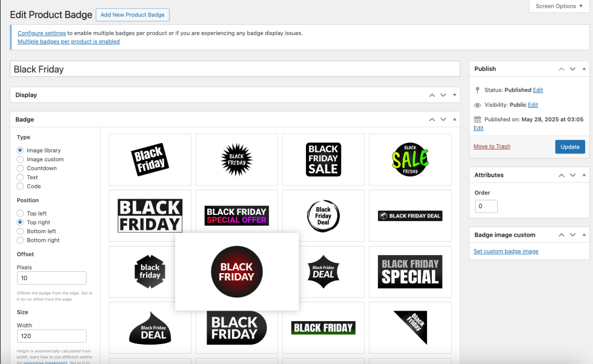Set position to Bottom right
593x364 pixels.
pyautogui.click(x=20, y=240)
